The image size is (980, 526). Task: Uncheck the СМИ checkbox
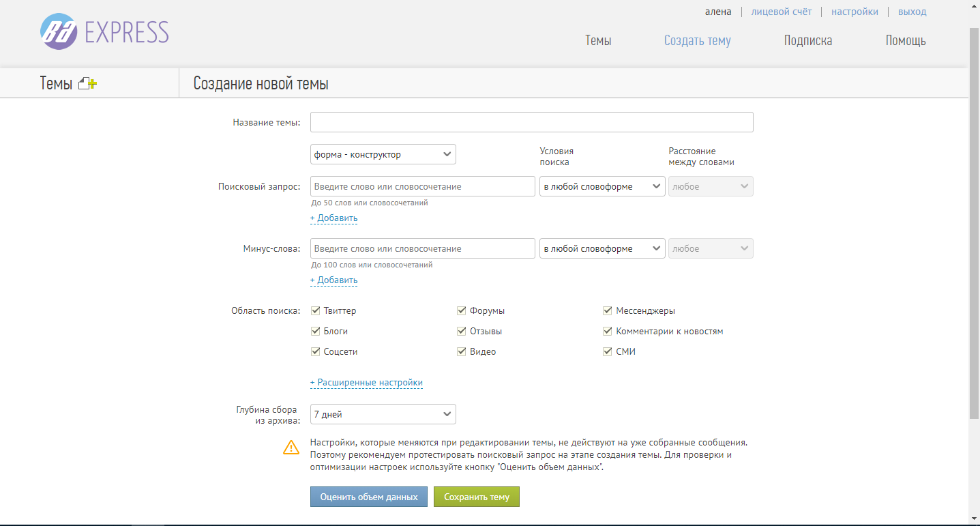(x=608, y=352)
